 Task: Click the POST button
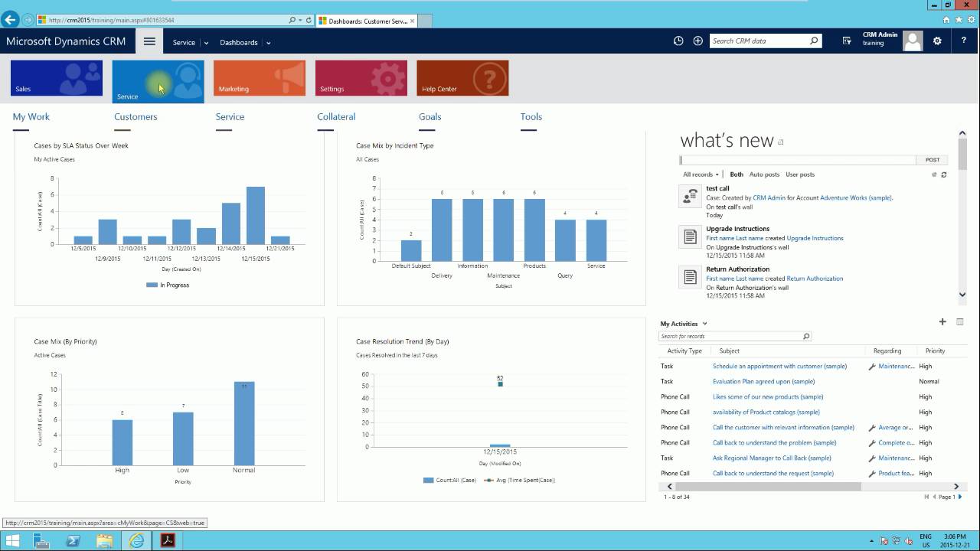click(933, 160)
